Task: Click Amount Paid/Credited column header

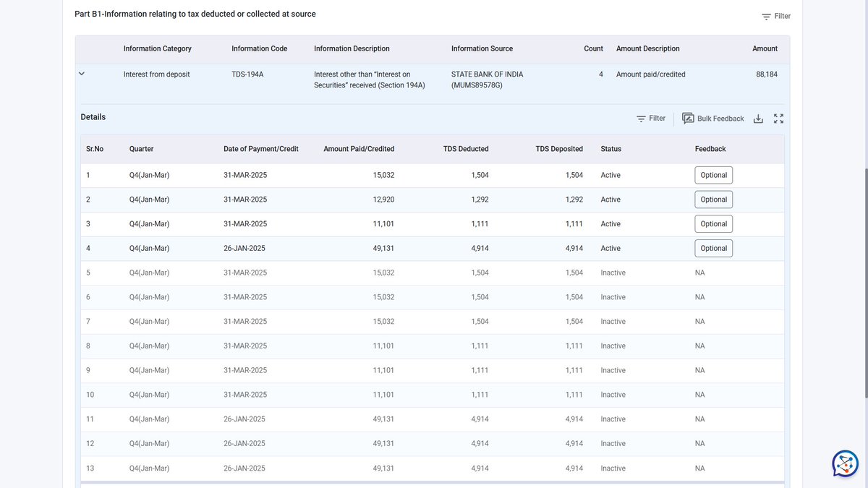Action: click(359, 149)
